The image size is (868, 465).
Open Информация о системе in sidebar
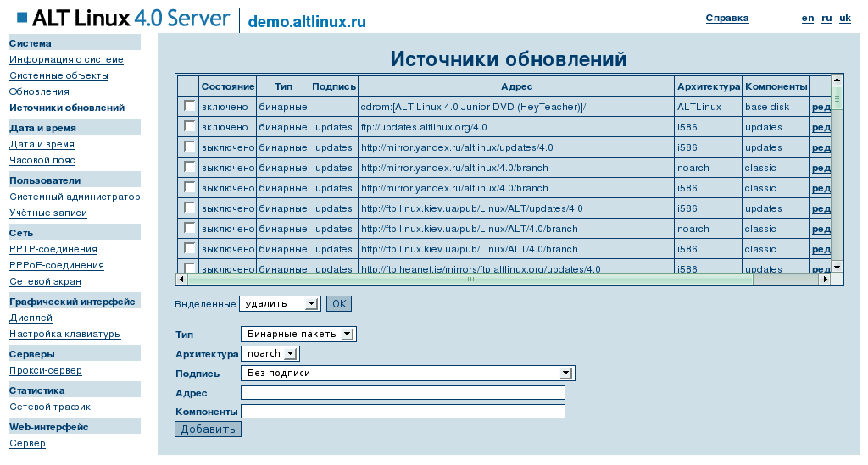pos(66,60)
